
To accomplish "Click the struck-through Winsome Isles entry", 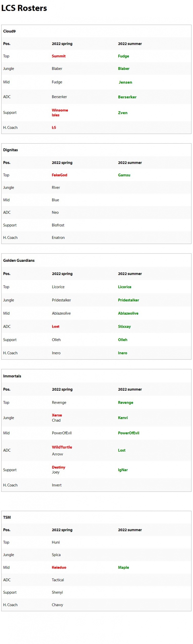I will [60, 112].
